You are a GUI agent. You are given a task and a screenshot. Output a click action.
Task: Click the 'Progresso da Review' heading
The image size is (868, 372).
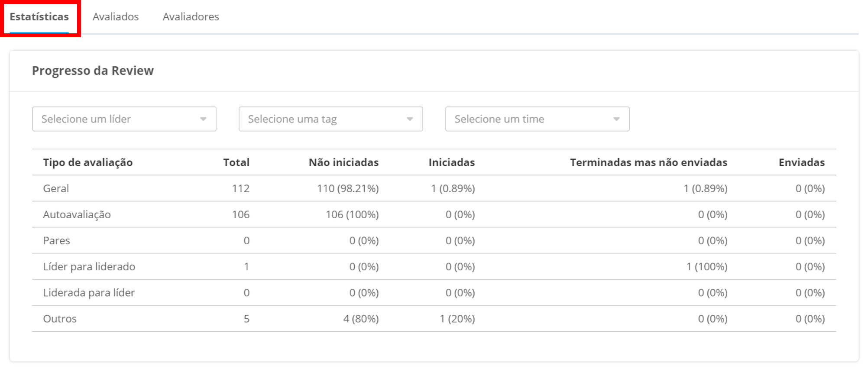pyautogui.click(x=93, y=71)
